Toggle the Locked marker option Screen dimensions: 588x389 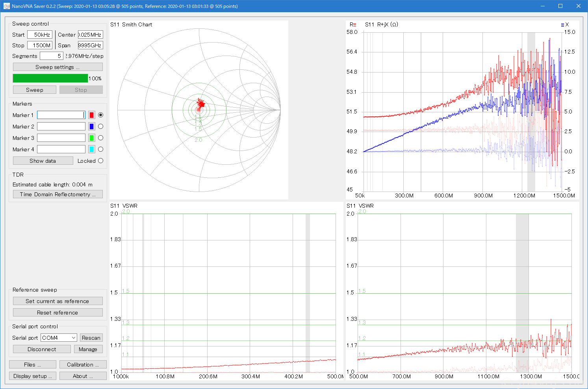[101, 161]
